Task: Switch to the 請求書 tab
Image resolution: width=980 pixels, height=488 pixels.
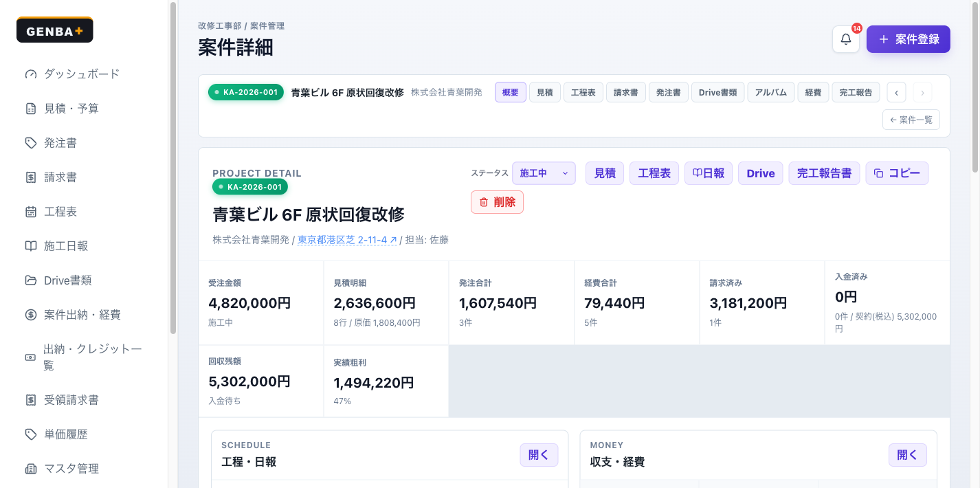Action: tap(626, 92)
